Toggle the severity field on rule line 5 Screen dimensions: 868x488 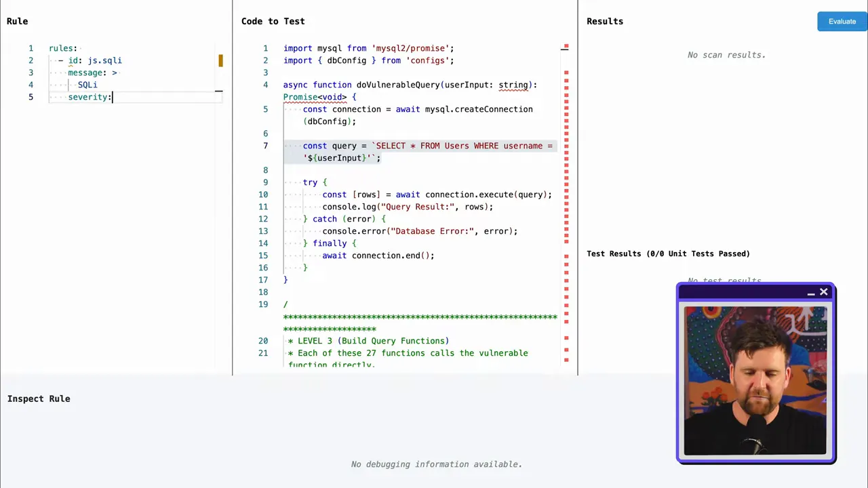89,97
